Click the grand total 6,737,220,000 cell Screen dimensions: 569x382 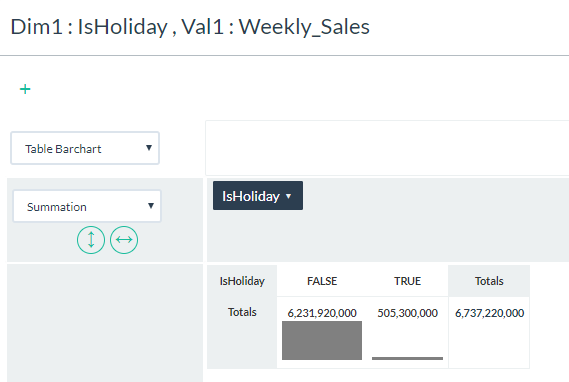pyautogui.click(x=489, y=313)
